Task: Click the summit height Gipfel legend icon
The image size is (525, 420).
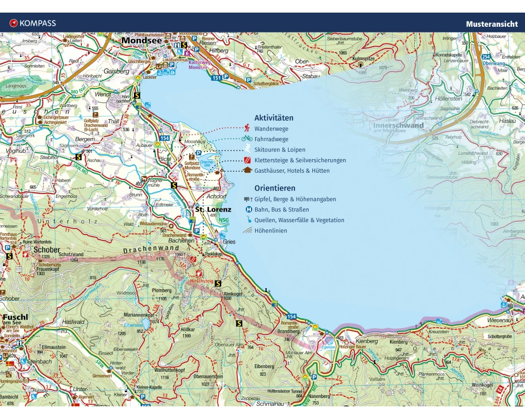Action: coord(248,199)
